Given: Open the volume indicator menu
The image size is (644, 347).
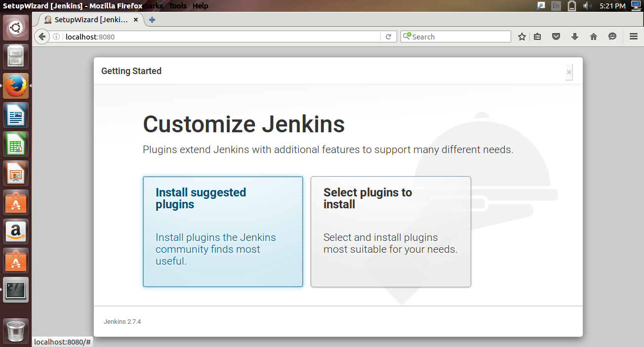Looking at the screenshot, I should (x=588, y=5).
